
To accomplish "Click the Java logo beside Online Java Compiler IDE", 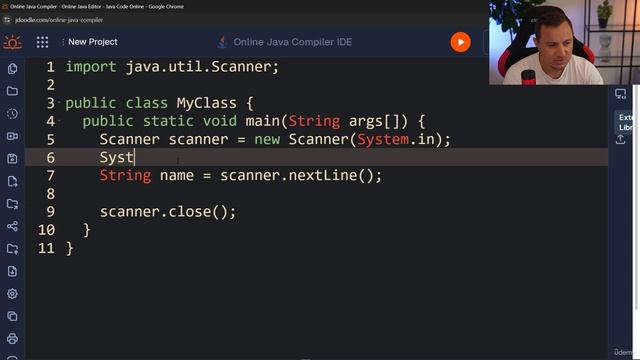I will coord(222,42).
